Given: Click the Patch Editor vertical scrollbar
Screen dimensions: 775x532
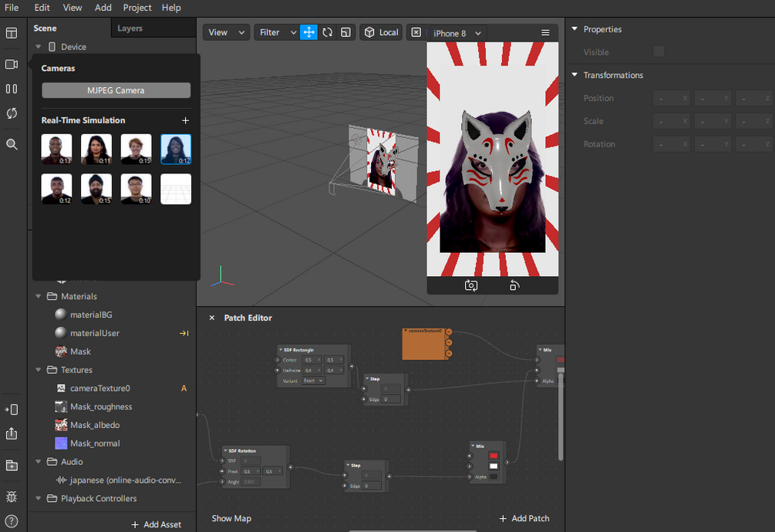Looking at the screenshot, I should (x=561, y=416).
